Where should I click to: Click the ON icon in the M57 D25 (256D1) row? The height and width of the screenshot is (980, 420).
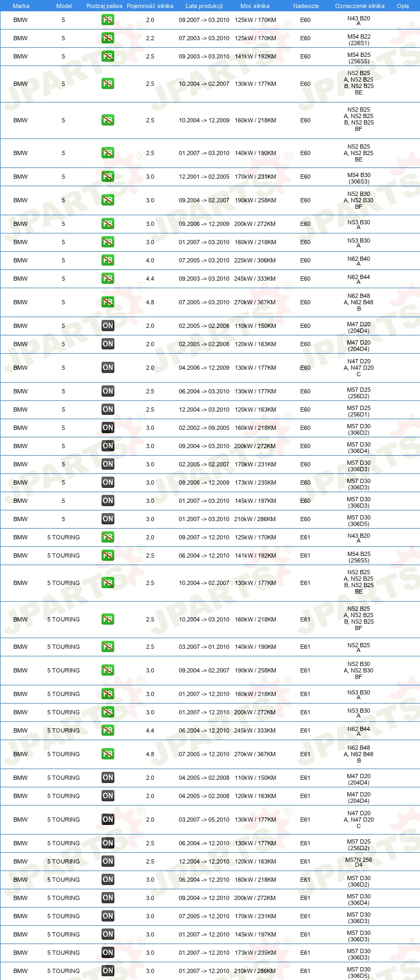108,409
